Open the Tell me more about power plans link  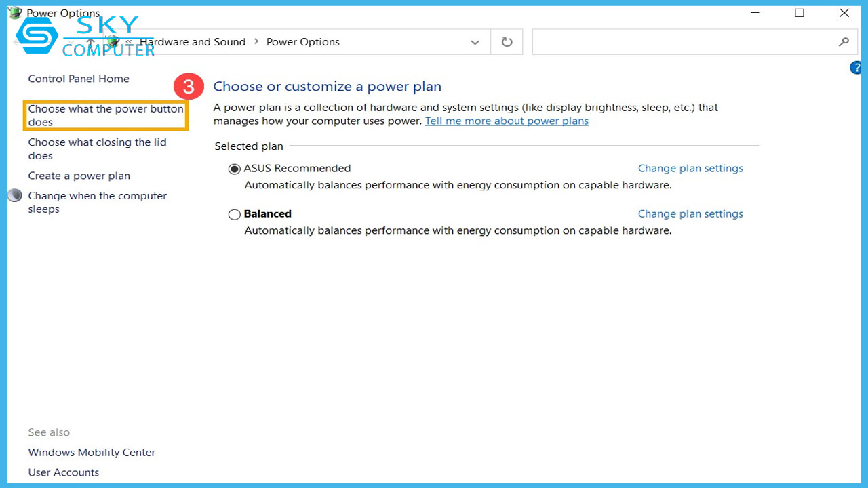[x=507, y=121]
